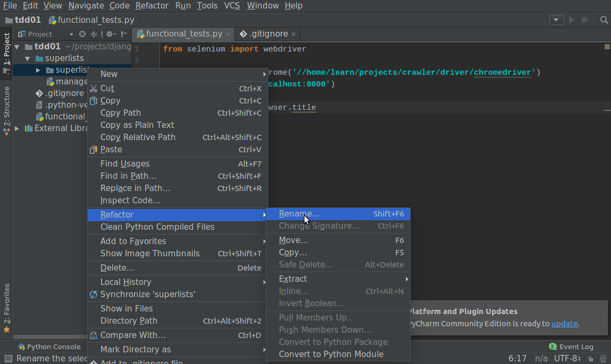
Task: Click the yellow inspection indicator square in editor
Action: pos(607,47)
